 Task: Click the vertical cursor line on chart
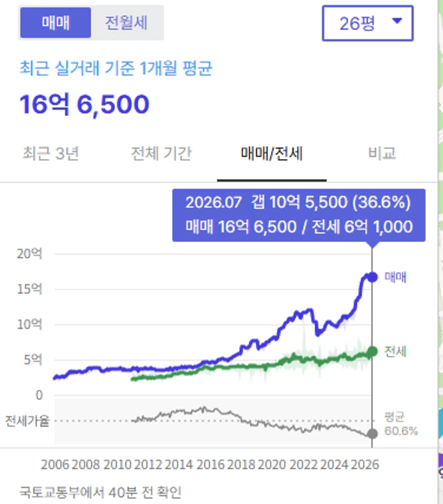tap(372, 347)
